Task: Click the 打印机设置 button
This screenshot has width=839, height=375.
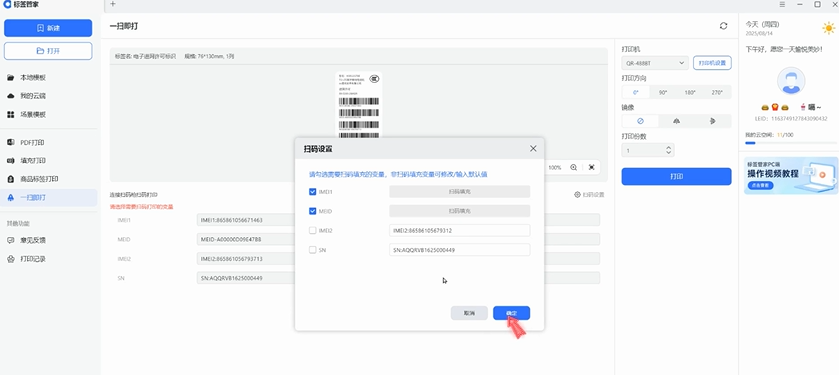Action: tap(712, 63)
